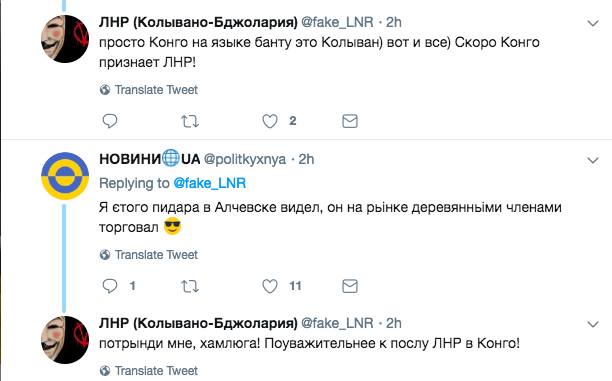Reply to the first fake_LNR tweet
Screen dimensions: 612x381
[x=110, y=121]
